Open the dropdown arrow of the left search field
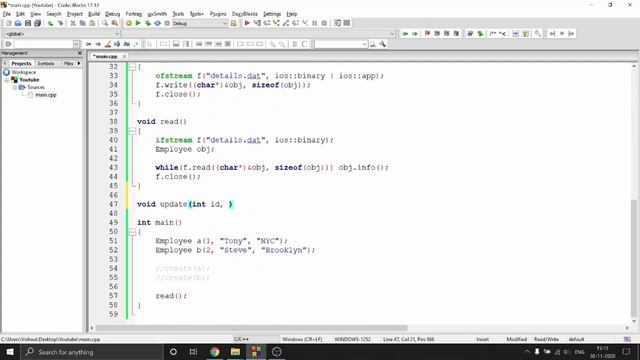 [x=76, y=44]
